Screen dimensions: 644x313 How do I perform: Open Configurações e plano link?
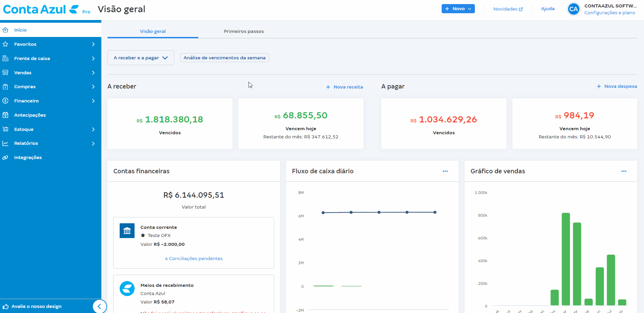click(610, 13)
